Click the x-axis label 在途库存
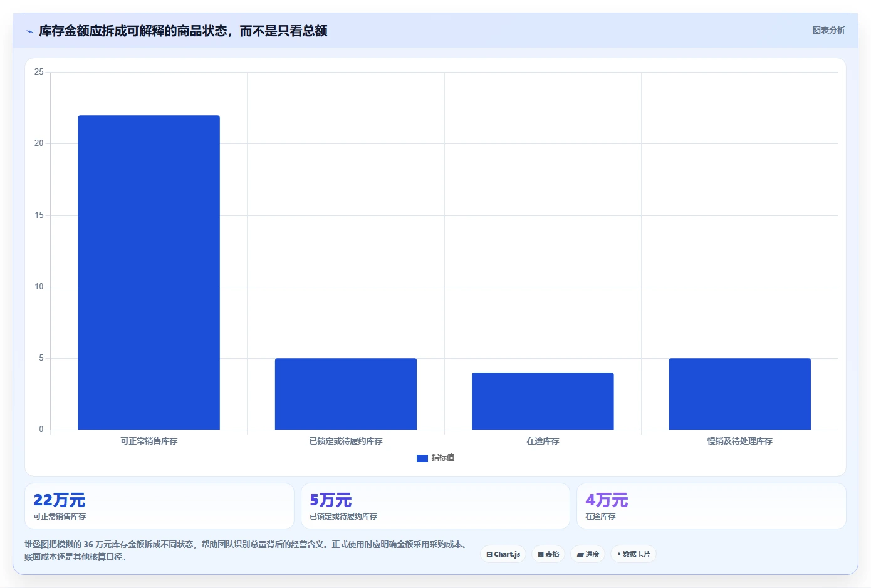This screenshot has height=588, width=871. (x=543, y=441)
